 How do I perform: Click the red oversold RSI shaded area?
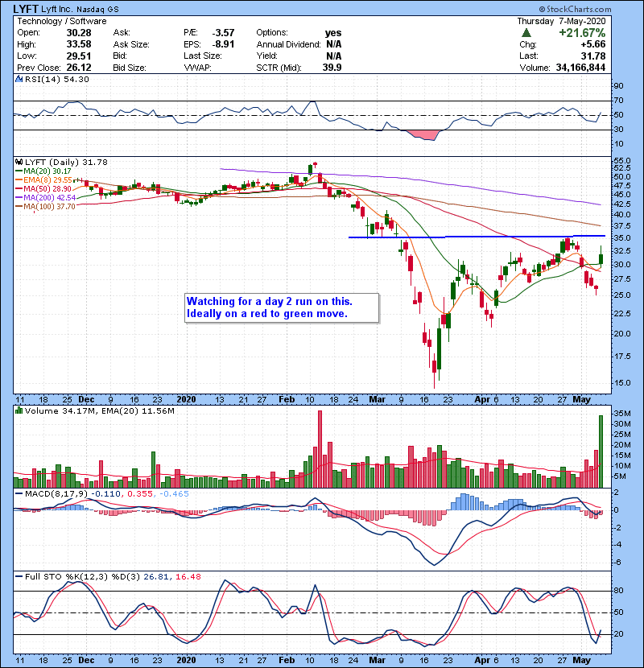[423, 135]
